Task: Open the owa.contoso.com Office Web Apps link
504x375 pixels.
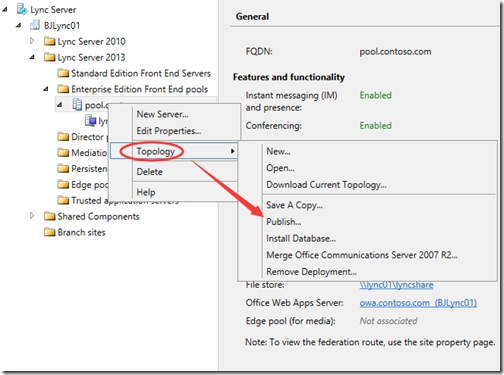Action: click(418, 303)
